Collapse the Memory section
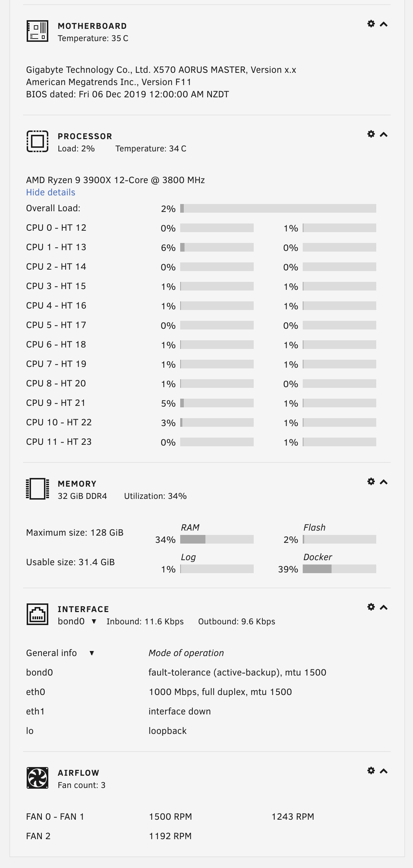Image resolution: width=413 pixels, height=868 pixels. point(384,482)
